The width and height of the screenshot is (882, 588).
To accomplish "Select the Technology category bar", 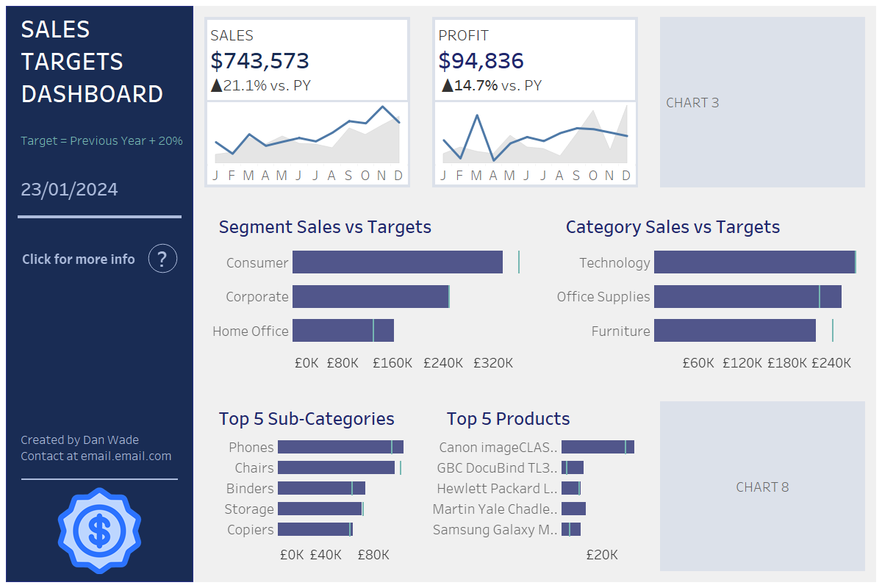I will point(754,262).
